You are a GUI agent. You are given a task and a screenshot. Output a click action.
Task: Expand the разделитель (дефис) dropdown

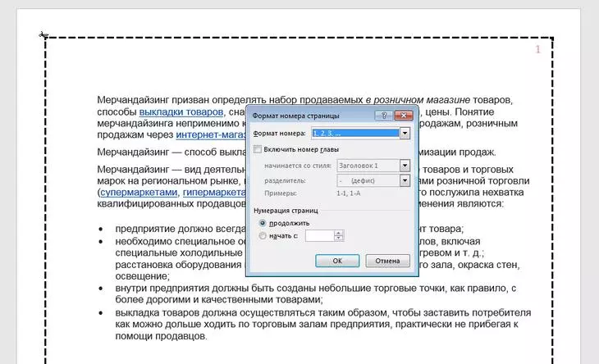405,179
